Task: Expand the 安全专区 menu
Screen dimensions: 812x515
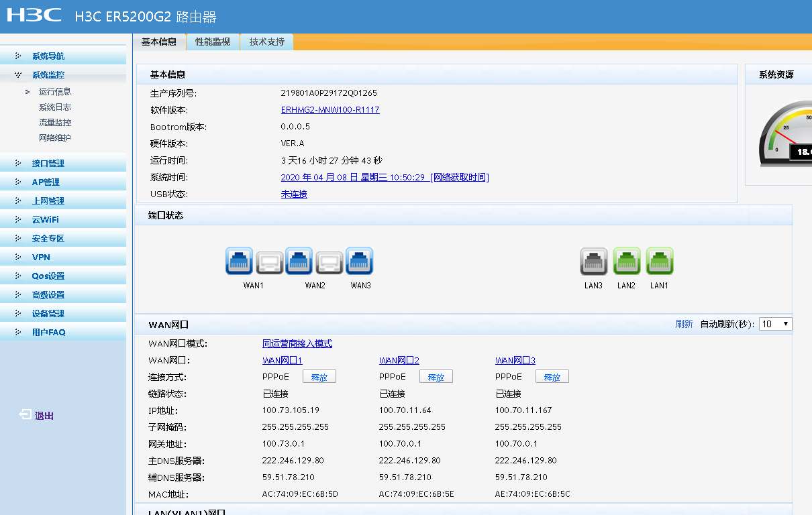Action: pyautogui.click(x=63, y=239)
